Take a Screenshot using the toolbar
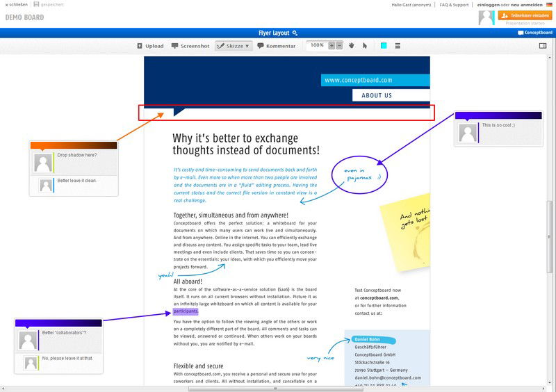This screenshot has width=556, height=392. (190, 46)
